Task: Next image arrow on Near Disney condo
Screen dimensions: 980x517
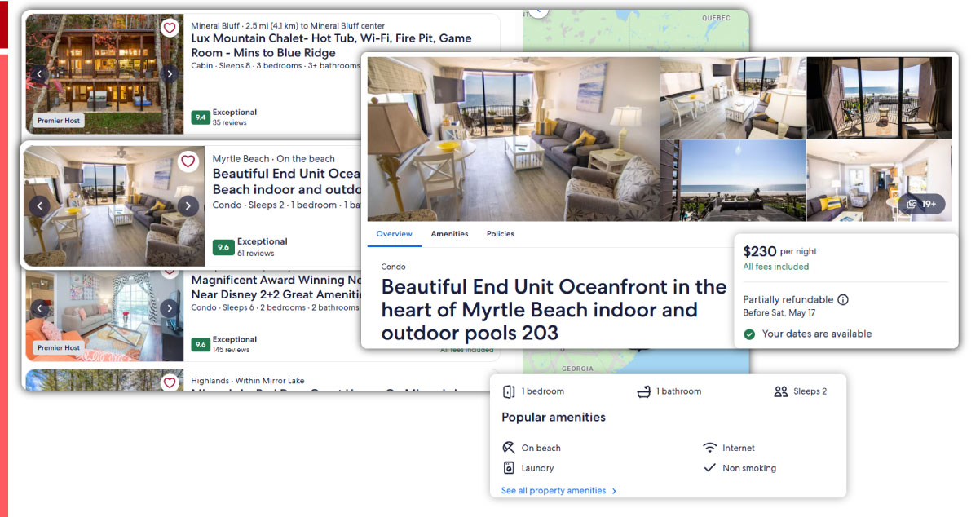Action: (169, 308)
